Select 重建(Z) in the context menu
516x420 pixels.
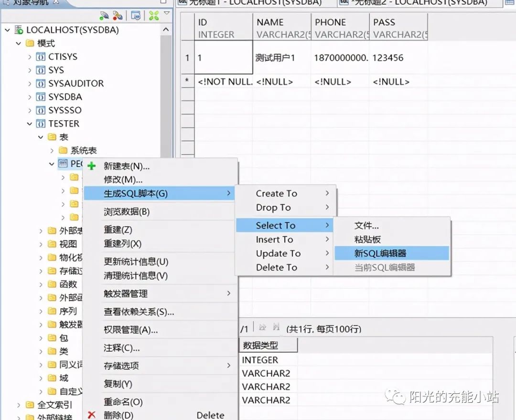(x=161, y=230)
